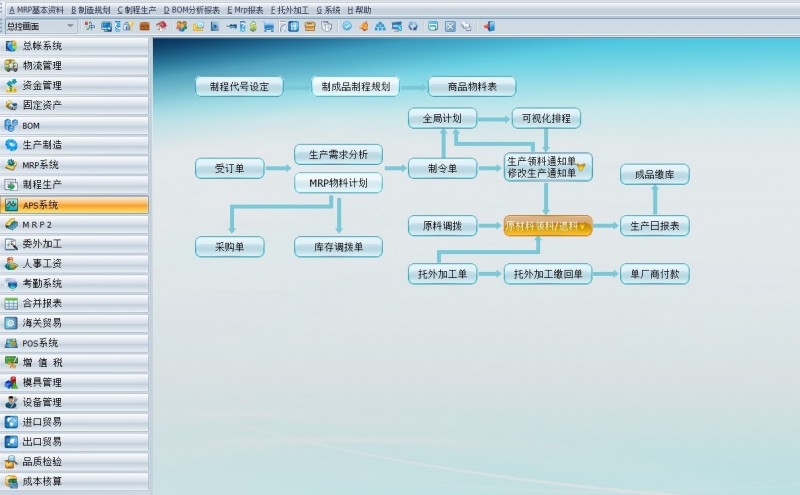Screen dimensions: 800x495
Task: Open the BOM module in sidebar
Action: tap(74, 125)
